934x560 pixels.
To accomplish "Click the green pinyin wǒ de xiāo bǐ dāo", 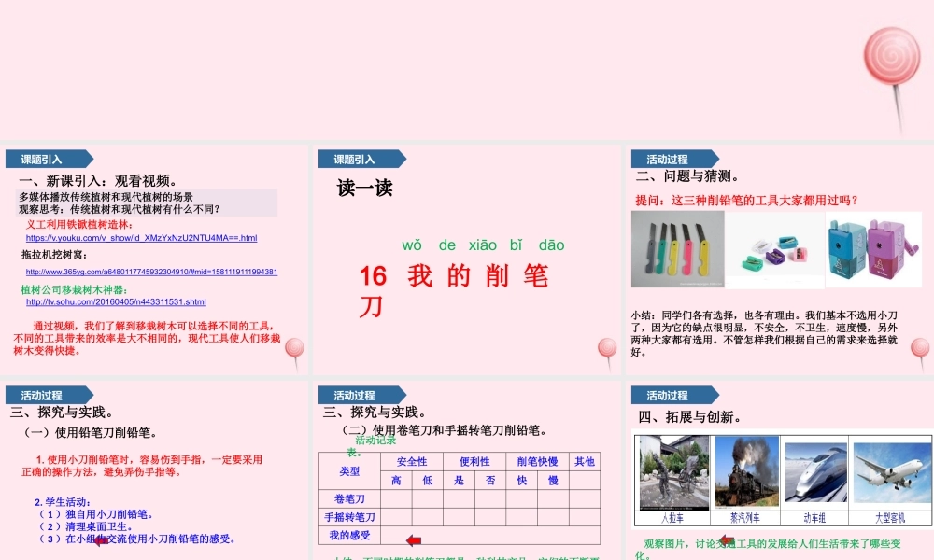I will [483, 245].
